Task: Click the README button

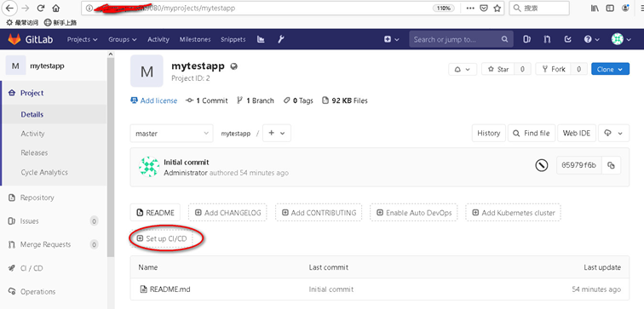Action: [156, 213]
